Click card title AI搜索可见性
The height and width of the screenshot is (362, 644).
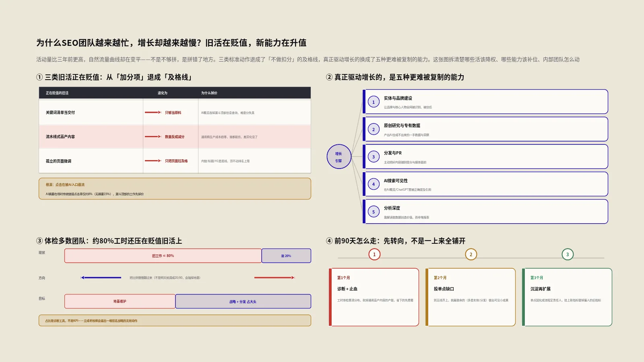point(396,181)
